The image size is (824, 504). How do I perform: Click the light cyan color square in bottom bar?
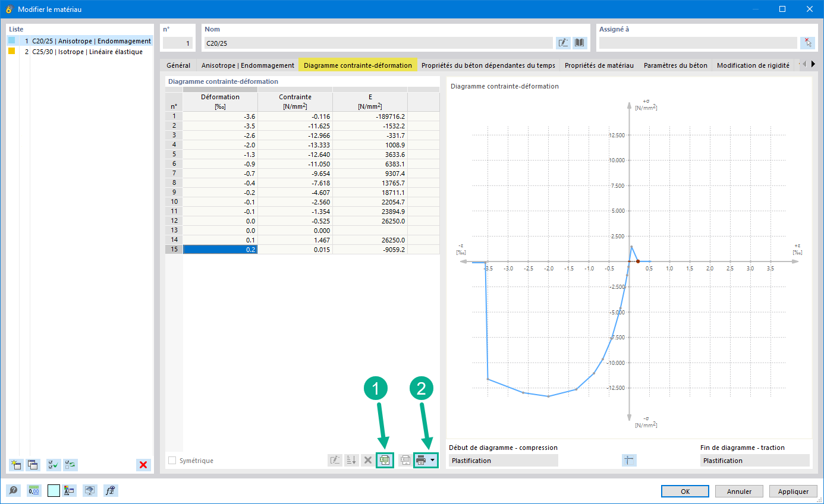tap(54, 491)
